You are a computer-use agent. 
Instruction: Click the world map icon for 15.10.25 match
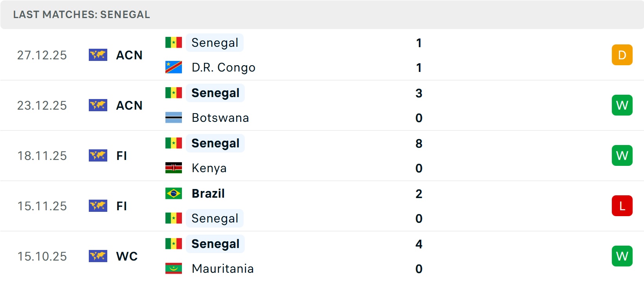[98, 256]
